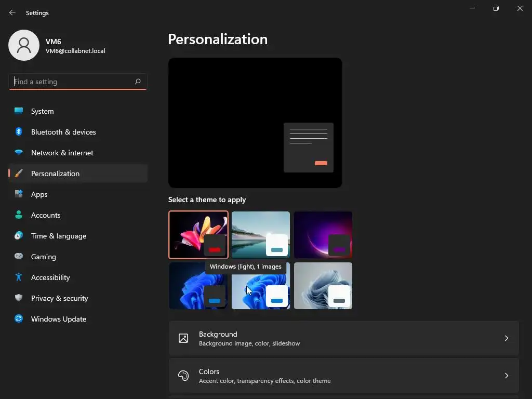532x399 pixels.
Task: Select Personalization in the sidebar
Action: point(78,174)
